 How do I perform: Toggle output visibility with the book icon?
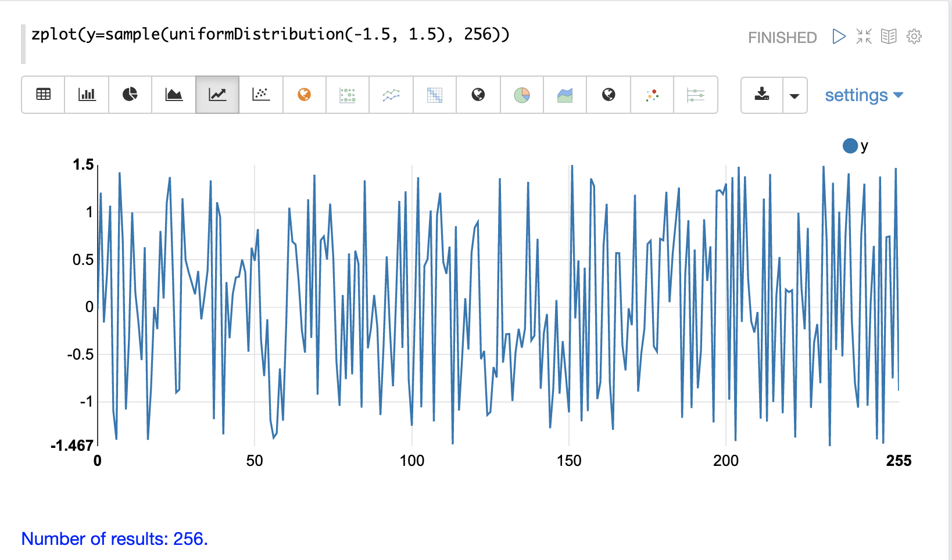889,37
